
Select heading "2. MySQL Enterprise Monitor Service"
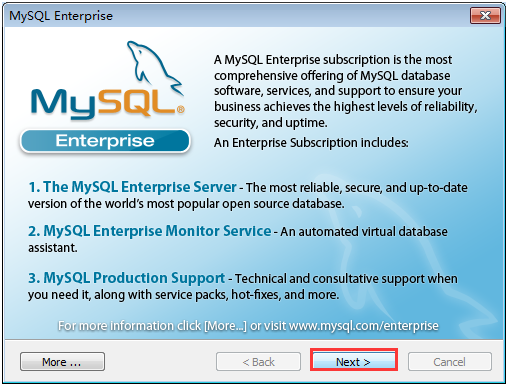[149, 231]
